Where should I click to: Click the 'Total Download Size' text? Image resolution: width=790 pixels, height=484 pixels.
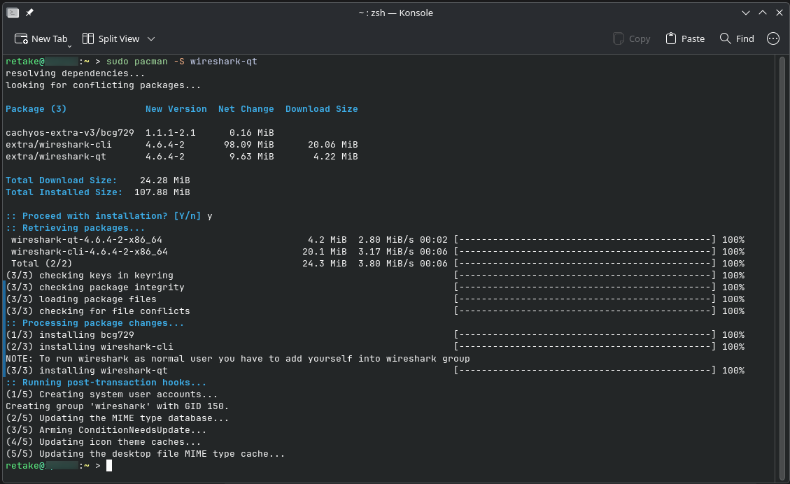tap(62, 180)
